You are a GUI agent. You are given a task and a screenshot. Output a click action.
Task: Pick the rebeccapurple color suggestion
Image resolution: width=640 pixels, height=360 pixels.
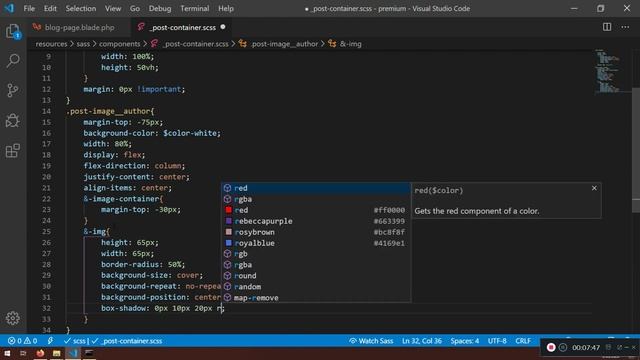click(x=316, y=221)
